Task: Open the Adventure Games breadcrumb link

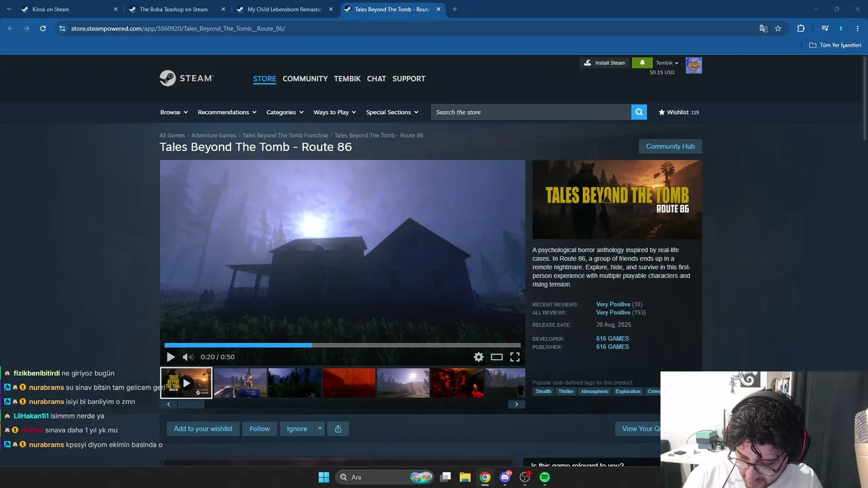Action: click(x=214, y=136)
